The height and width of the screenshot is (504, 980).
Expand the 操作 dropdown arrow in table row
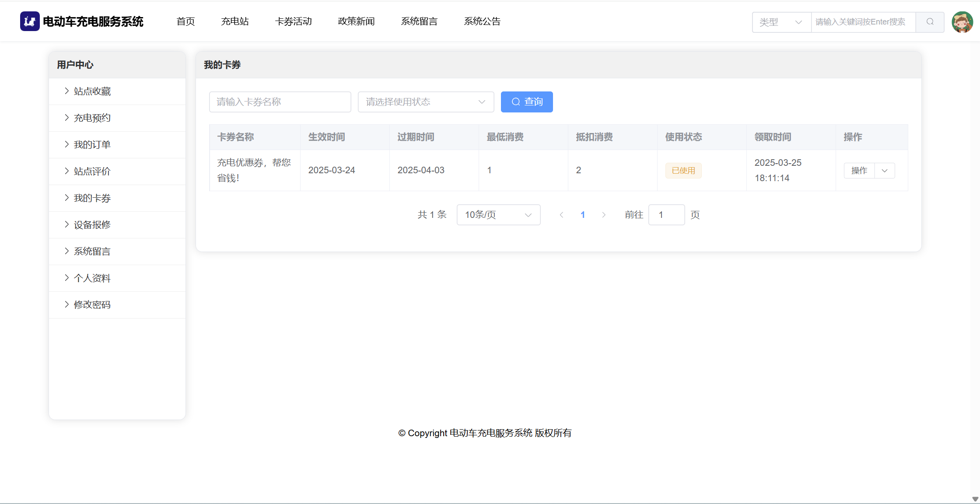click(885, 171)
